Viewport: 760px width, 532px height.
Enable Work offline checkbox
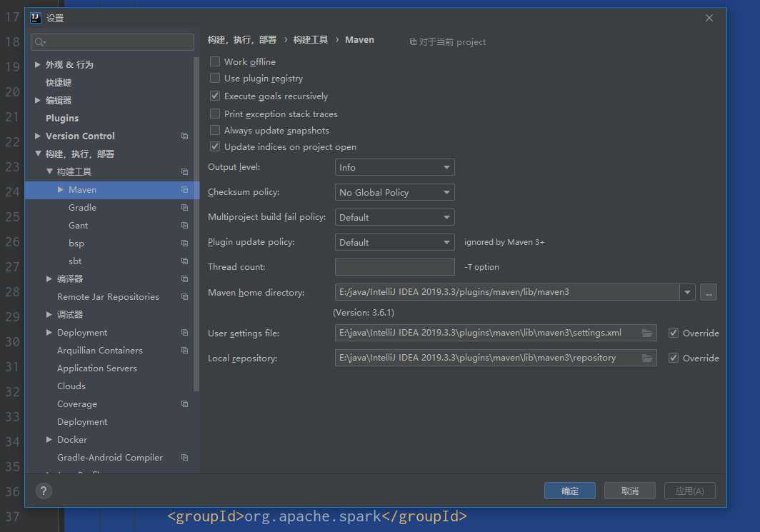point(215,61)
